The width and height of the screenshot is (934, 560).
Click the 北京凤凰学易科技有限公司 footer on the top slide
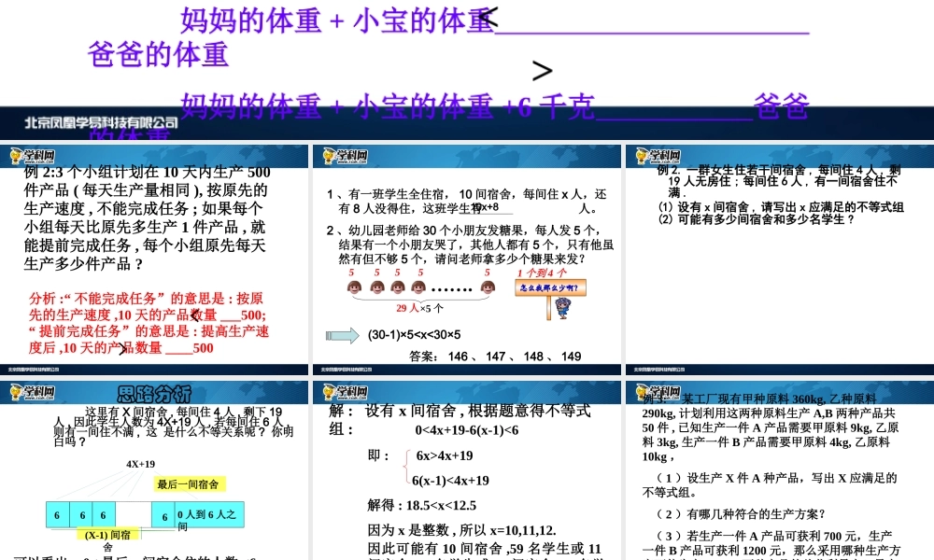[x=101, y=122]
